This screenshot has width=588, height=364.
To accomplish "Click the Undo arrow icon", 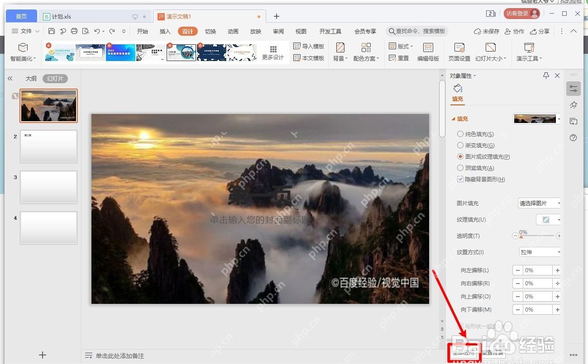I will [x=97, y=31].
